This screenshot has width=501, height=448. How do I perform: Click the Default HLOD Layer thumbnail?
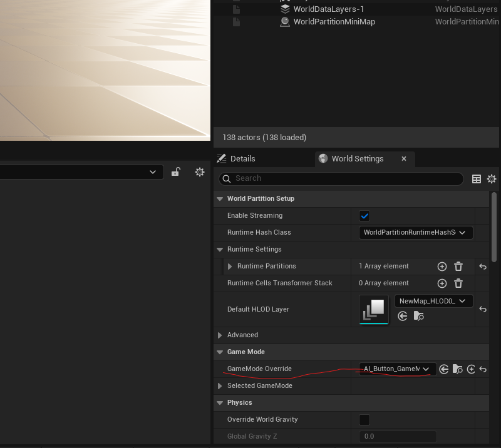point(374,309)
